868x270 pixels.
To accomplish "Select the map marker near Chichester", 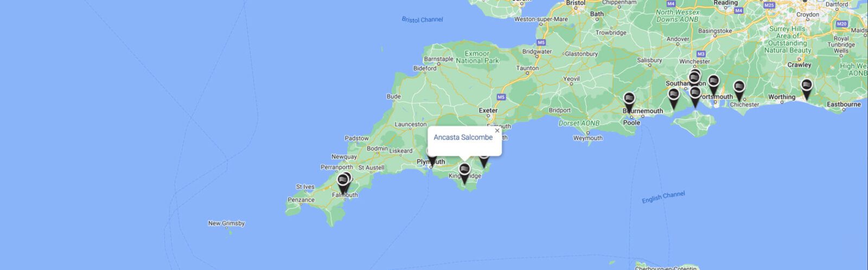I will [x=739, y=91].
